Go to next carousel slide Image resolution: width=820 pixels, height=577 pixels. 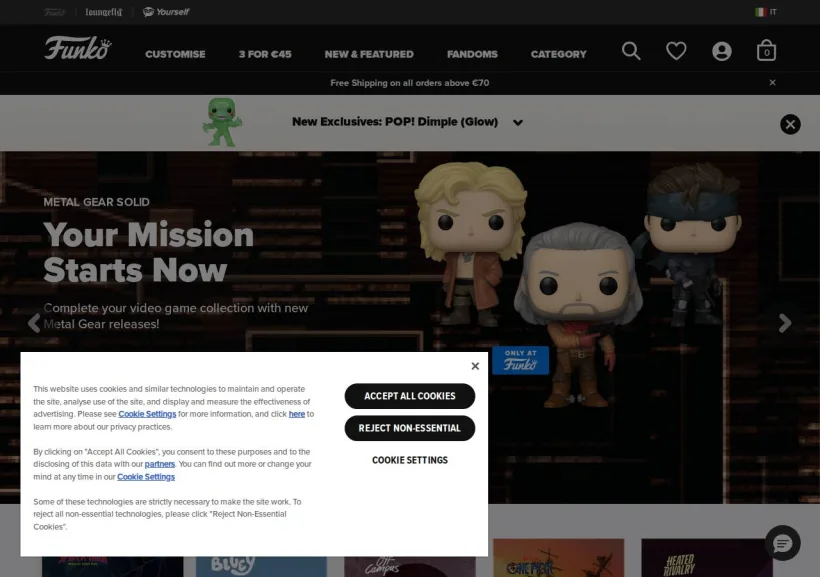tap(785, 323)
